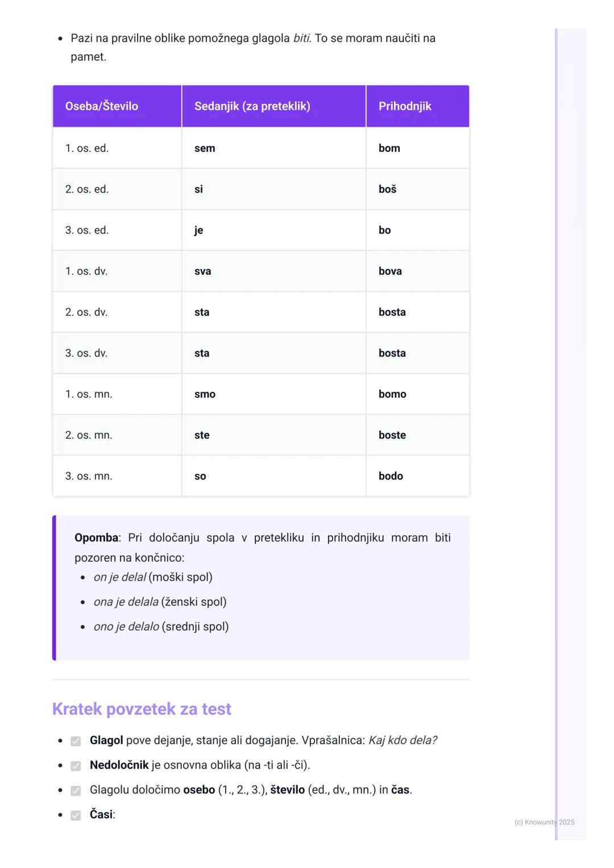Click the word smo in the table
Image resolution: width=614 pixels, height=868 pixels.
click(x=205, y=394)
